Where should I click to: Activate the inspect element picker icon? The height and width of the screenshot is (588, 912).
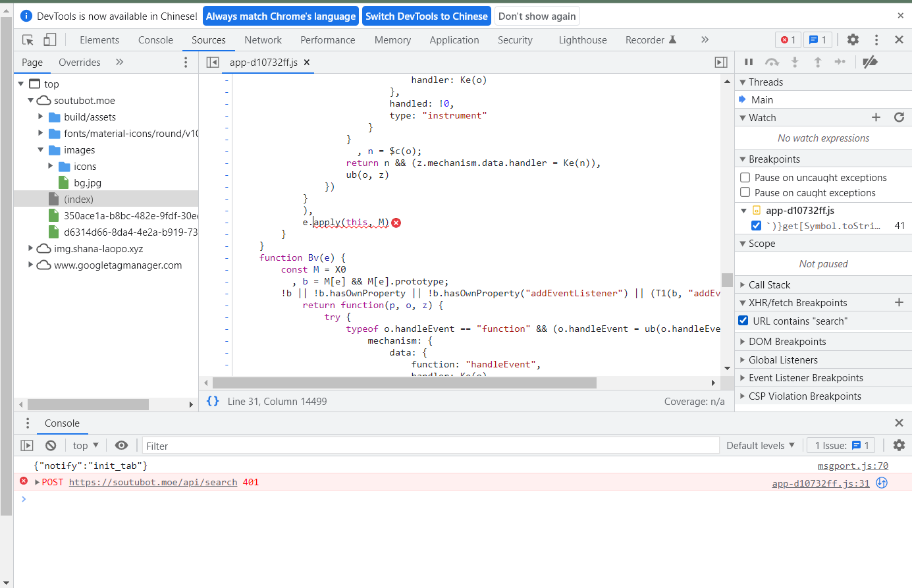[28, 40]
